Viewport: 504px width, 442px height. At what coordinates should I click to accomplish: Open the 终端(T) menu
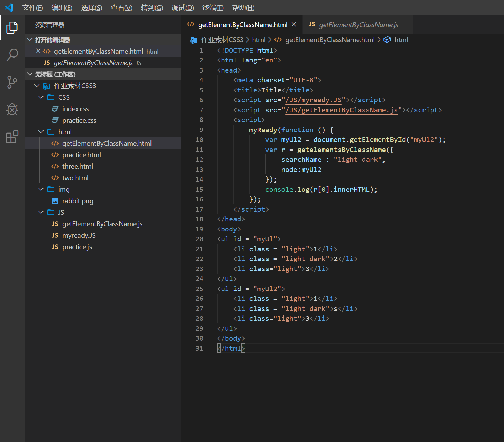point(213,8)
